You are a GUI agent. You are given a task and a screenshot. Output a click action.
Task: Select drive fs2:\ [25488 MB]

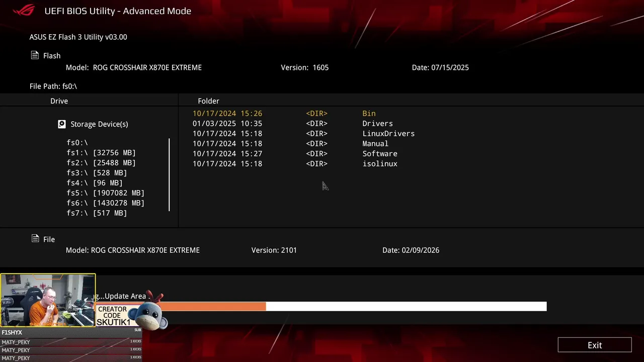coord(101,163)
